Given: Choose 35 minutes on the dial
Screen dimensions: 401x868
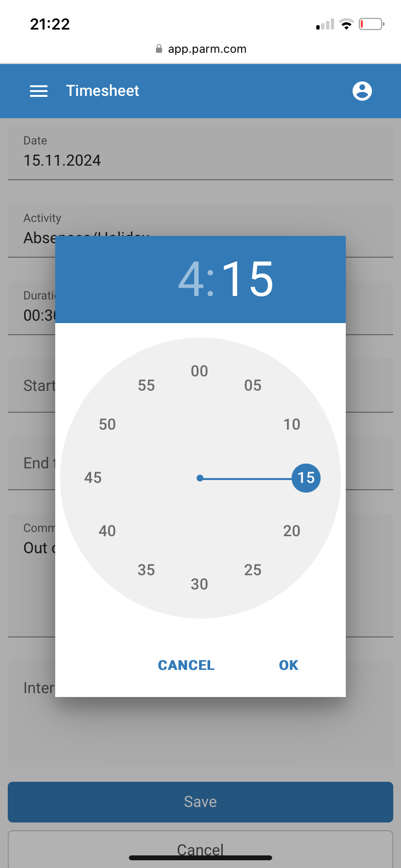Looking at the screenshot, I should pos(146,570).
